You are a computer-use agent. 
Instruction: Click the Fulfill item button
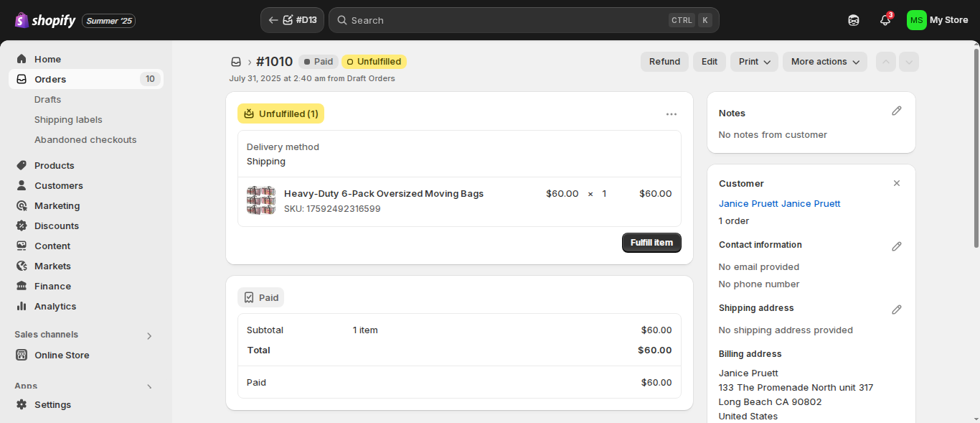[x=651, y=243]
